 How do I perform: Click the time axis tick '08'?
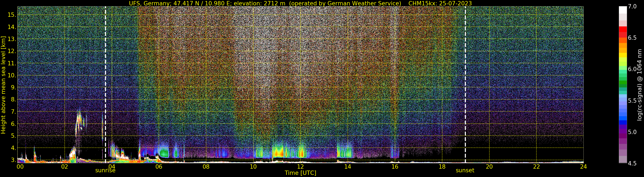click(x=206, y=166)
